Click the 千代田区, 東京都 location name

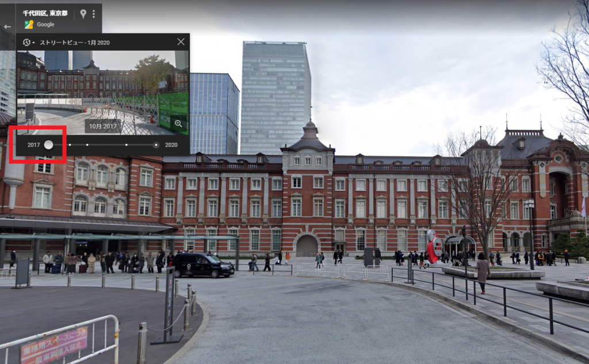(45, 13)
